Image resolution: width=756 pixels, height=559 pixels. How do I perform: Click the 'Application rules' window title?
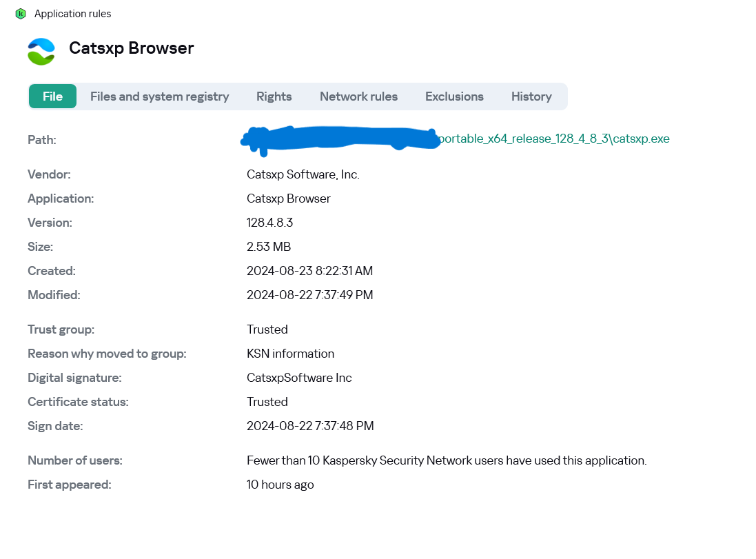73,14
